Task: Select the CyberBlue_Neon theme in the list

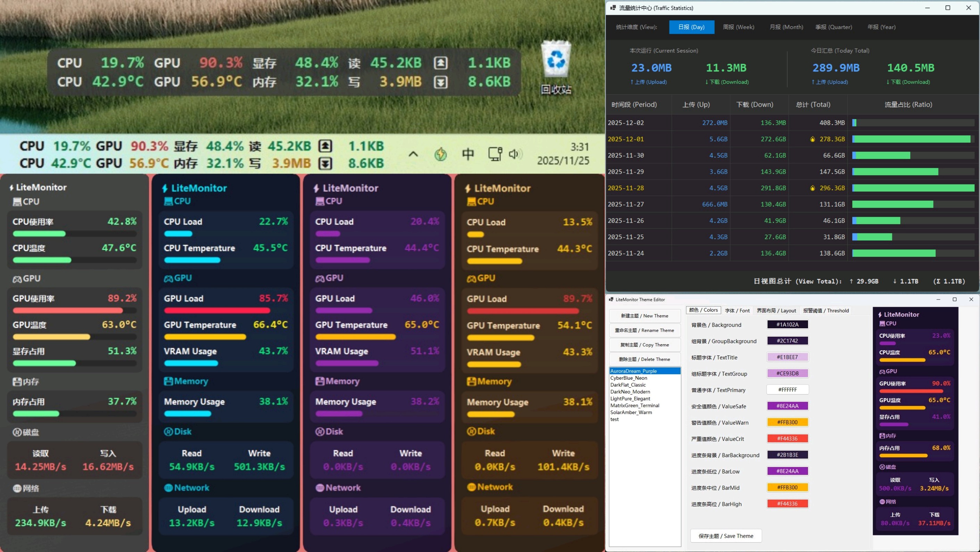Action: click(629, 378)
